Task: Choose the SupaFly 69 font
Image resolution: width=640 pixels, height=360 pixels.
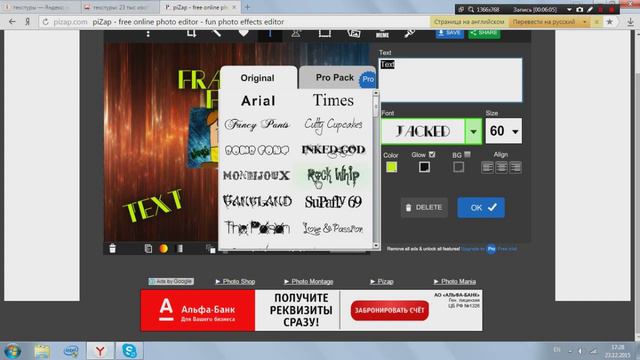Action: coord(333,202)
